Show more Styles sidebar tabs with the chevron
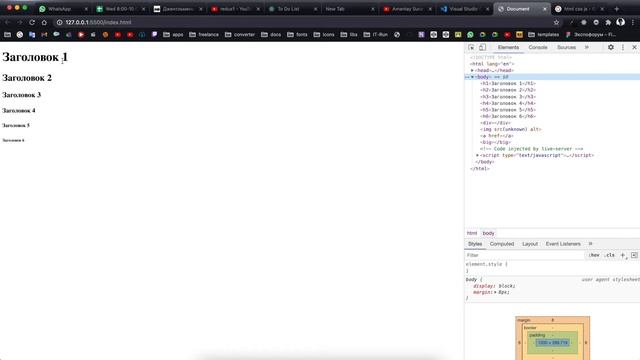640x360 pixels. tap(590, 244)
